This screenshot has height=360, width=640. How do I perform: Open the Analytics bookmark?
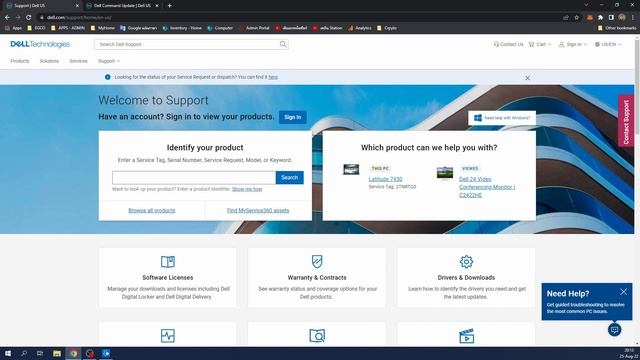click(x=360, y=28)
